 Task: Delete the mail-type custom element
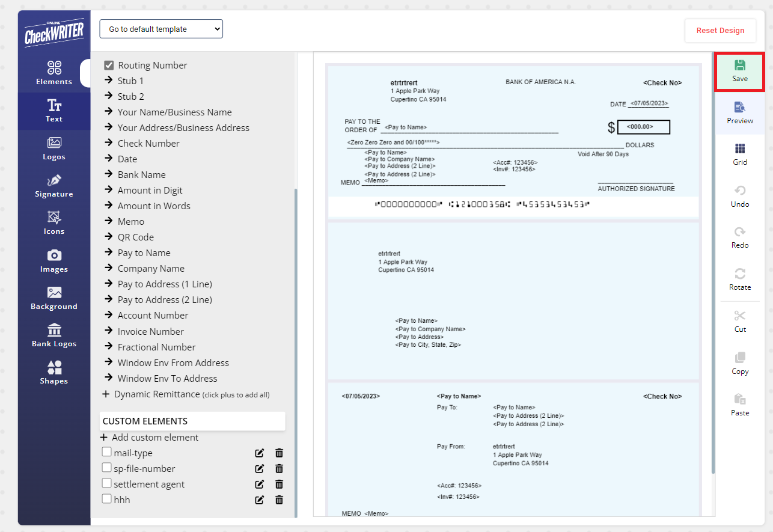[279, 453]
